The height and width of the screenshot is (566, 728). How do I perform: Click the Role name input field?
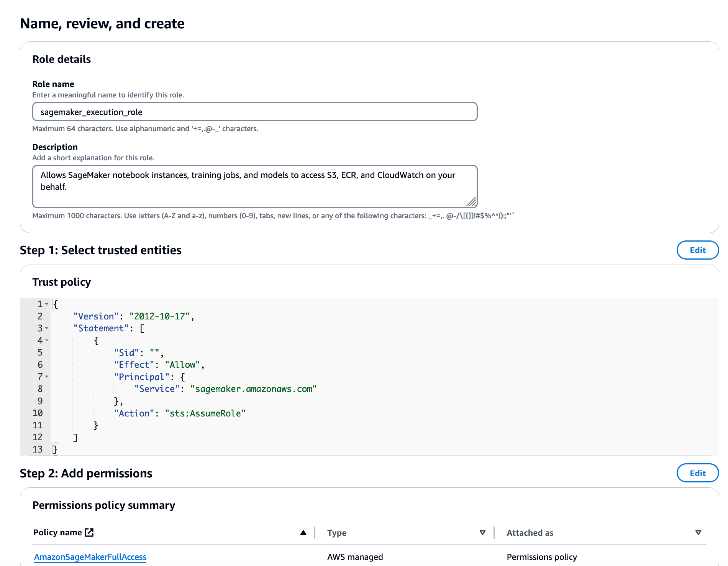pyautogui.click(x=254, y=112)
